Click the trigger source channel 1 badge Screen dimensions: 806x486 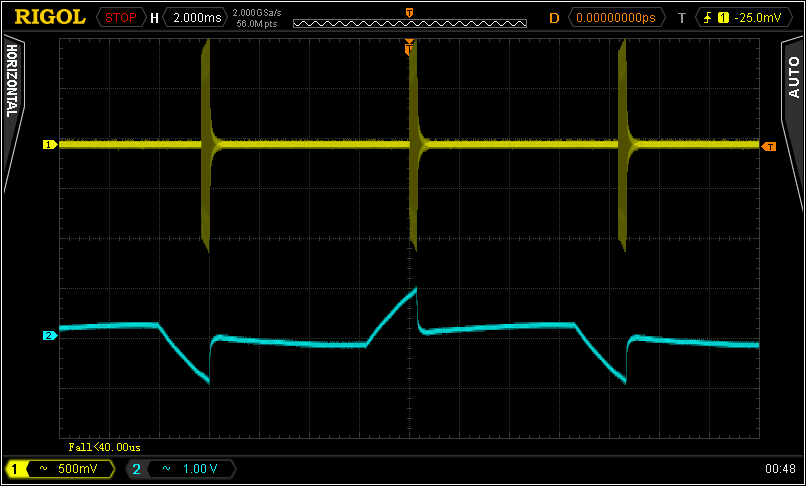point(723,17)
